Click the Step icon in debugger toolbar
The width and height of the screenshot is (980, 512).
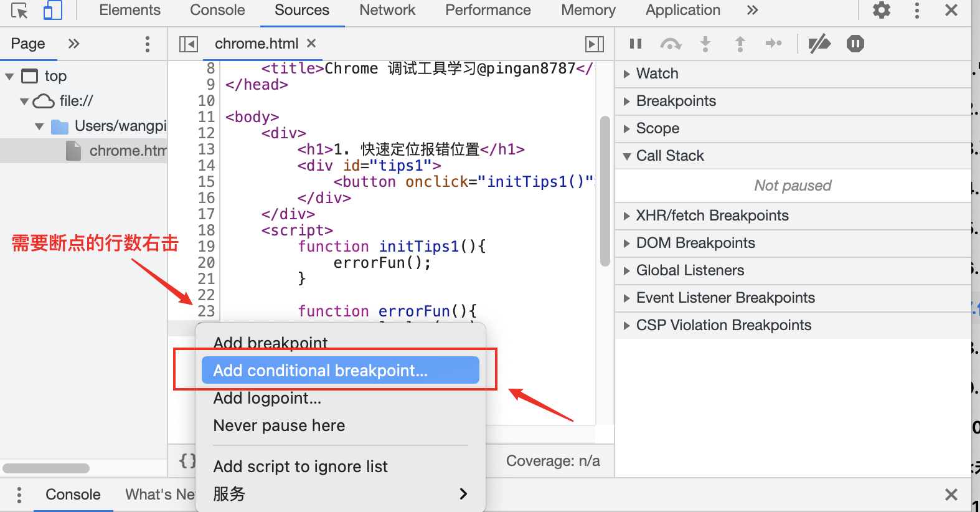pos(774,43)
